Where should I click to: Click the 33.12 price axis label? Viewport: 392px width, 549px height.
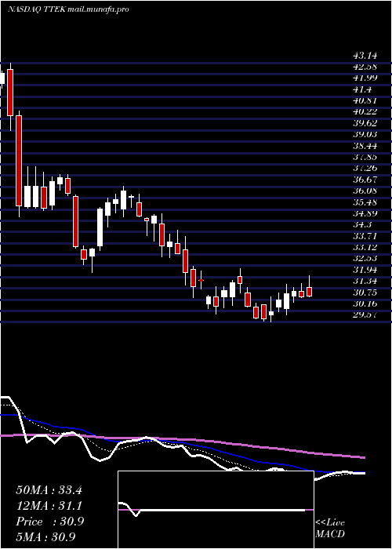point(365,248)
